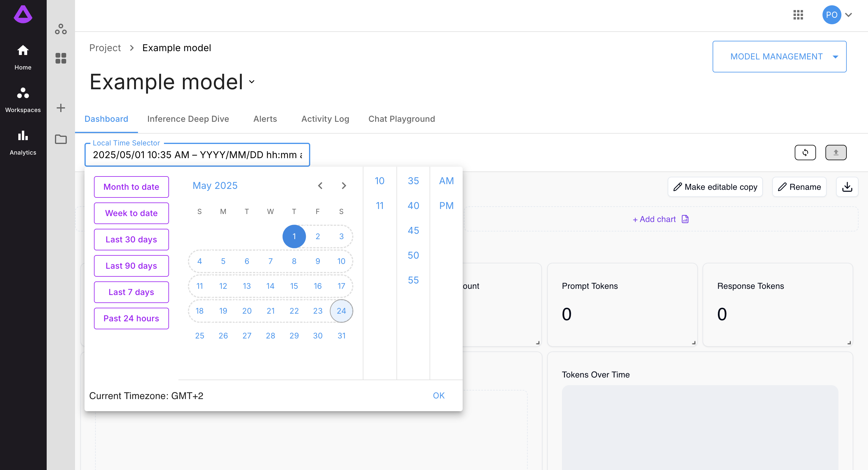Choose hour 11 in time picker

pyautogui.click(x=379, y=206)
